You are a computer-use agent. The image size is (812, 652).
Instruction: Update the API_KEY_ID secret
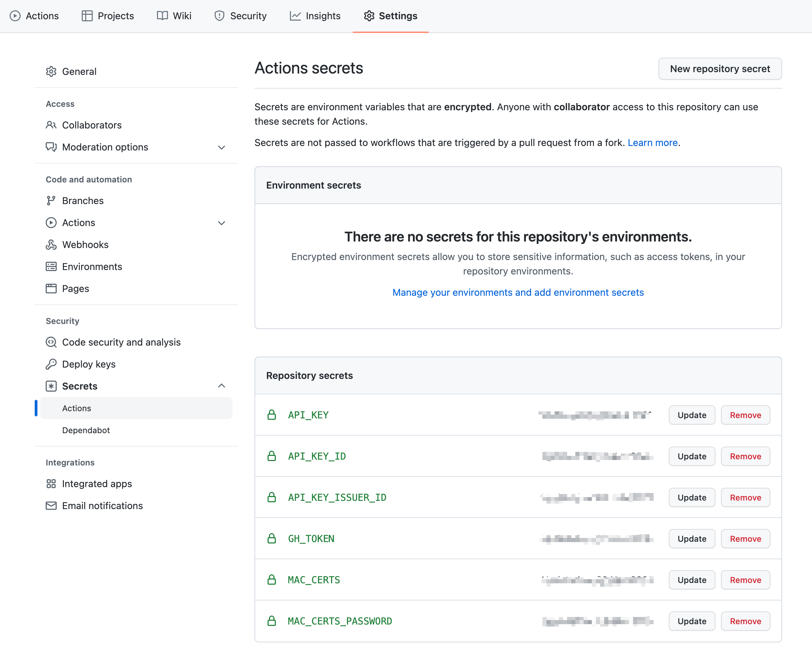click(x=691, y=456)
